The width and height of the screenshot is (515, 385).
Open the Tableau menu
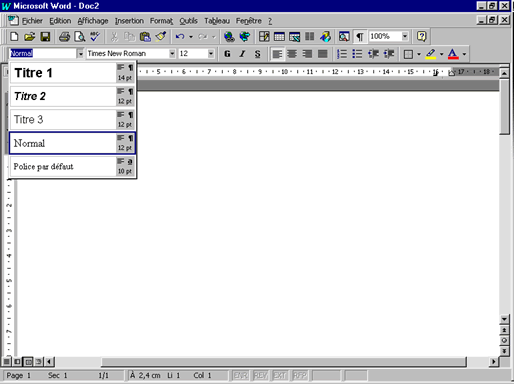[217, 21]
